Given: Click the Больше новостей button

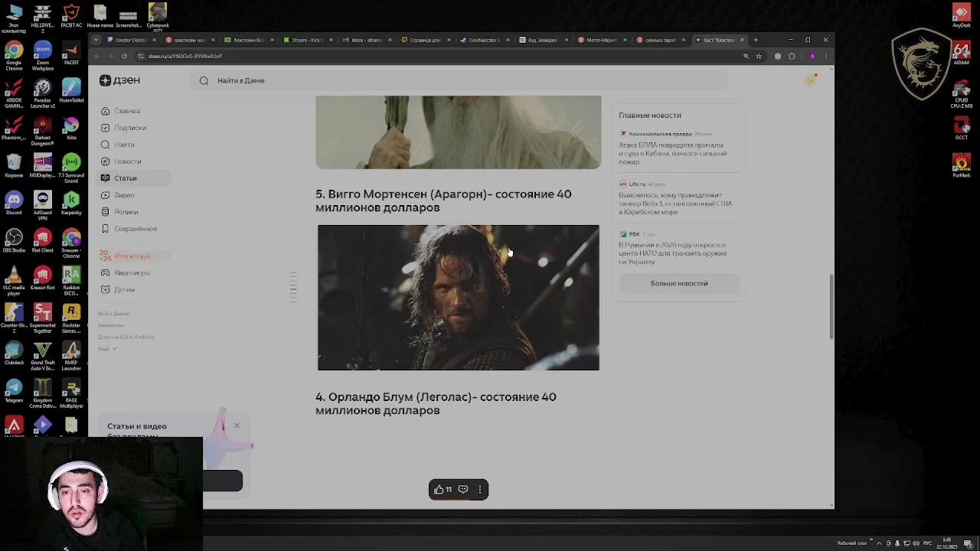Looking at the screenshot, I should point(679,283).
